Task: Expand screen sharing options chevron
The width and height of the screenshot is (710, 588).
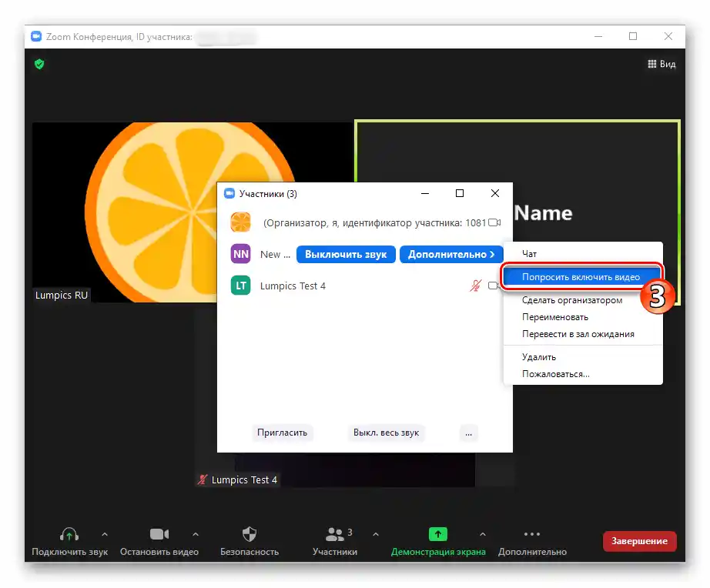Action: tap(482, 533)
